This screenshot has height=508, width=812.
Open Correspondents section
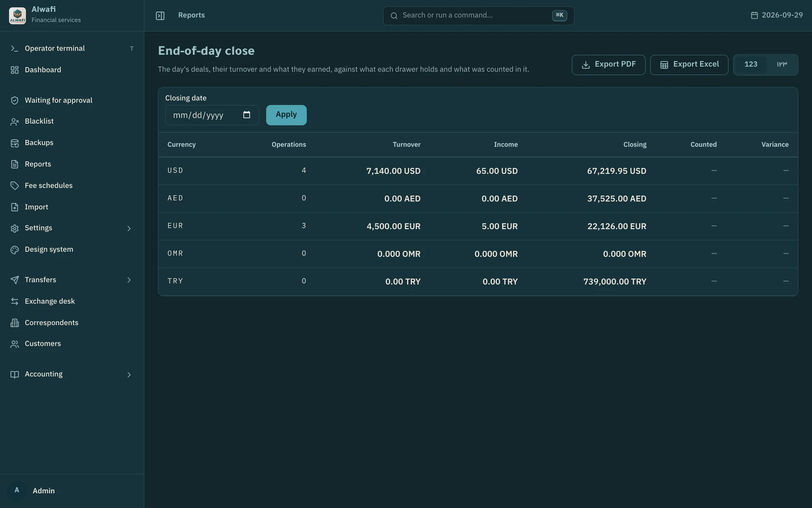click(72, 323)
